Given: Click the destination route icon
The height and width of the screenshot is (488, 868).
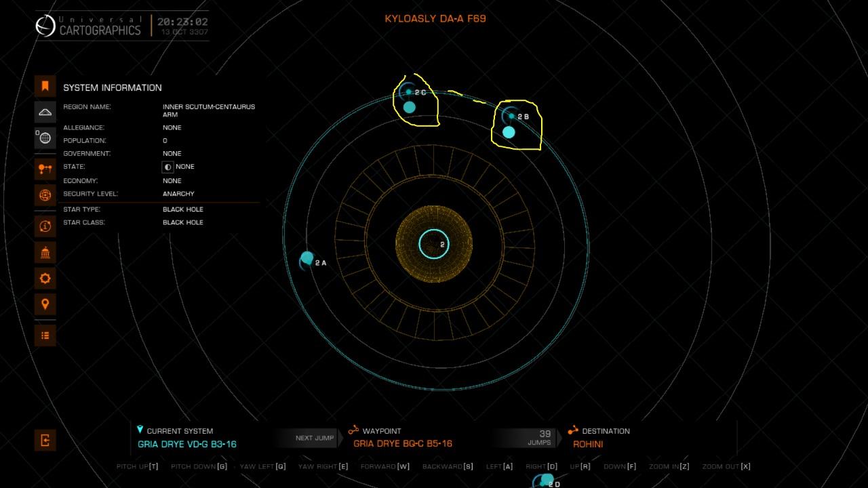Looking at the screenshot, I should coord(574,430).
